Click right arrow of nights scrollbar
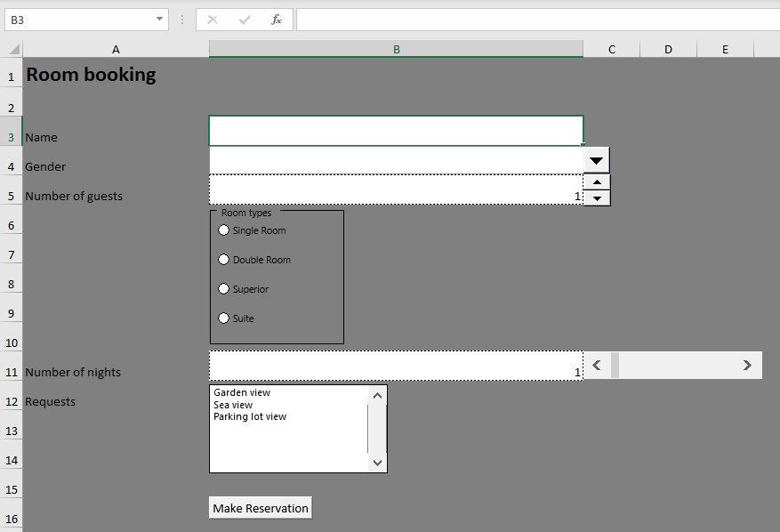The height and width of the screenshot is (532, 780). pyautogui.click(x=747, y=365)
